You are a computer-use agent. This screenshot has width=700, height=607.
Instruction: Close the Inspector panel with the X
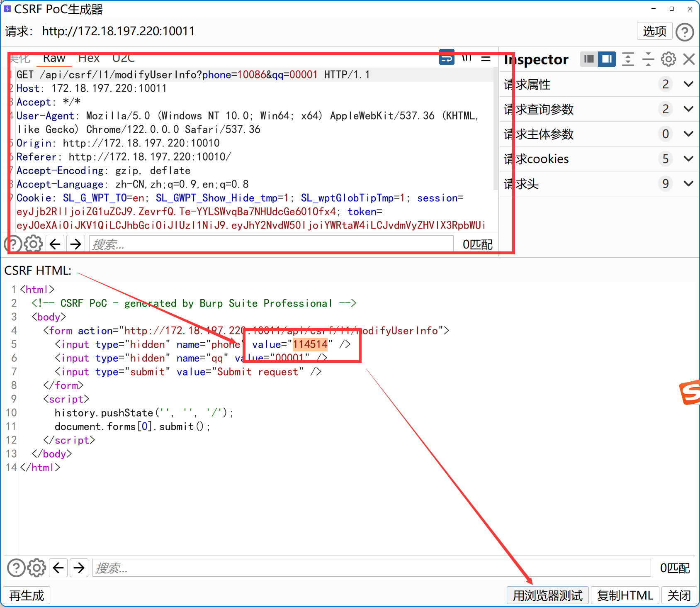pyautogui.click(x=689, y=59)
